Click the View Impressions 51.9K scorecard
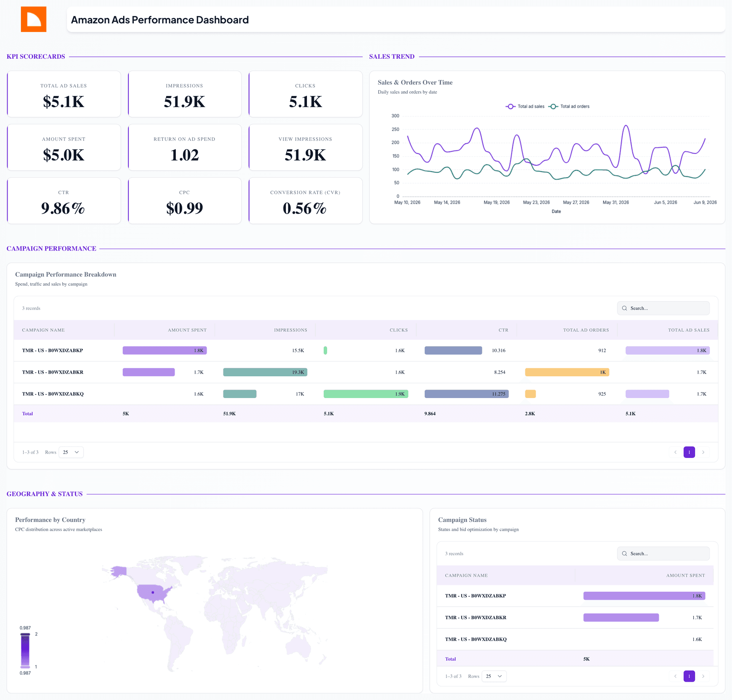 [305, 148]
